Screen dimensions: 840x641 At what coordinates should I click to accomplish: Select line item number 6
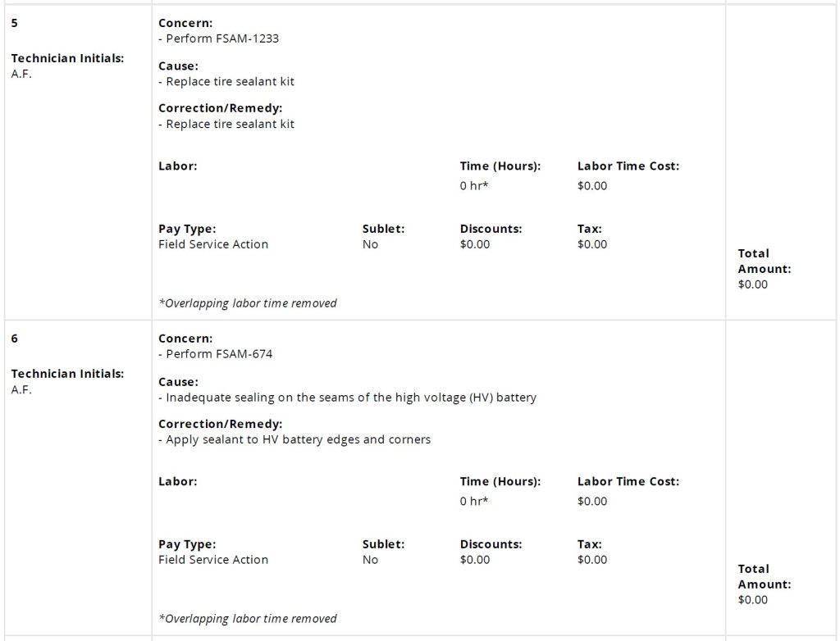coord(15,339)
